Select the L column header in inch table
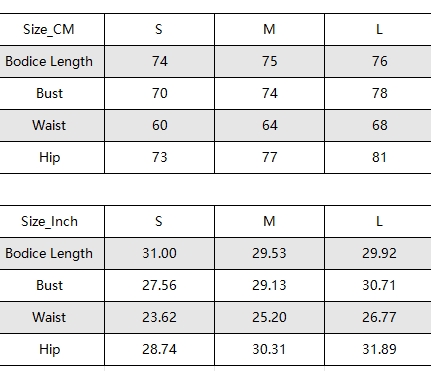The image size is (431, 371). tap(379, 221)
